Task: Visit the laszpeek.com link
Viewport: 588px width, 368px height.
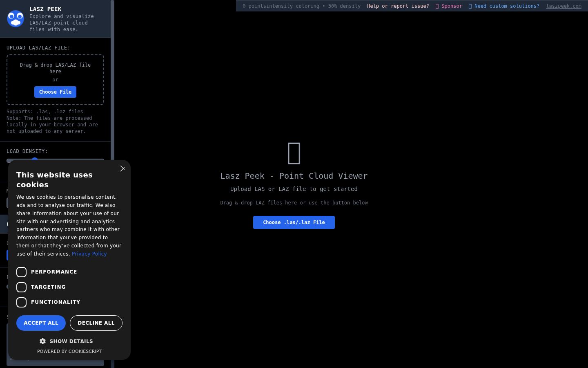Action: point(563,6)
